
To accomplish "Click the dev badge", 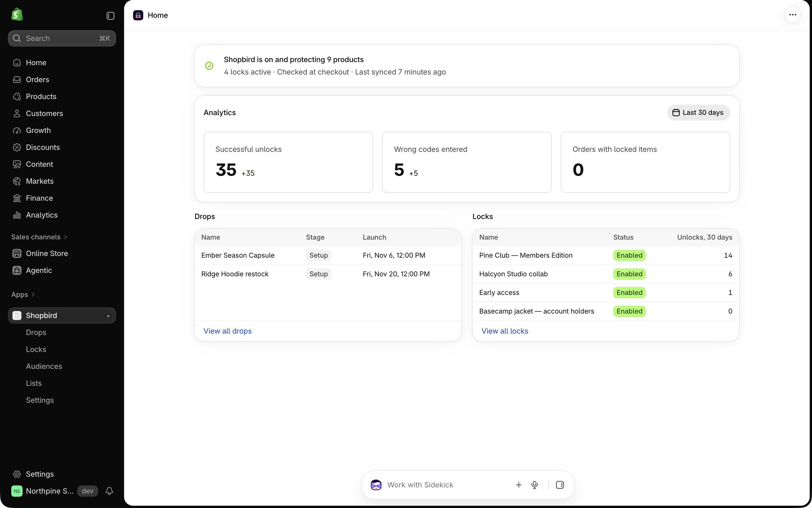I will click(88, 491).
